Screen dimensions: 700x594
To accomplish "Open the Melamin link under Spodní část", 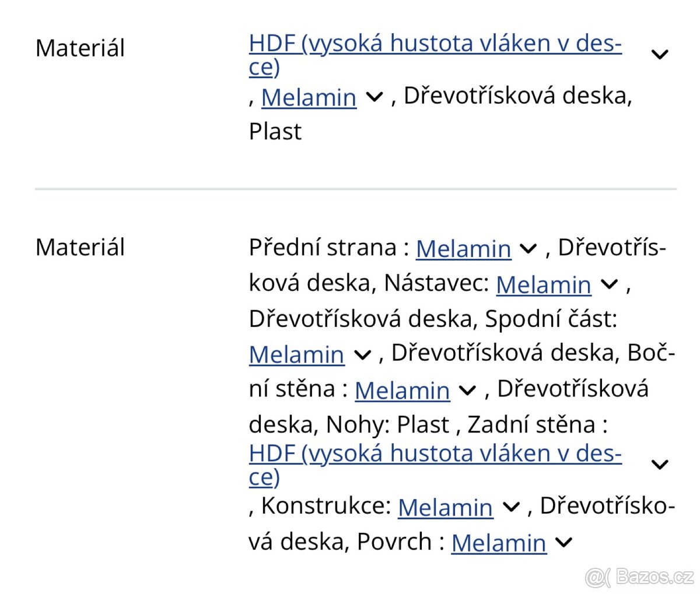I will click(296, 355).
